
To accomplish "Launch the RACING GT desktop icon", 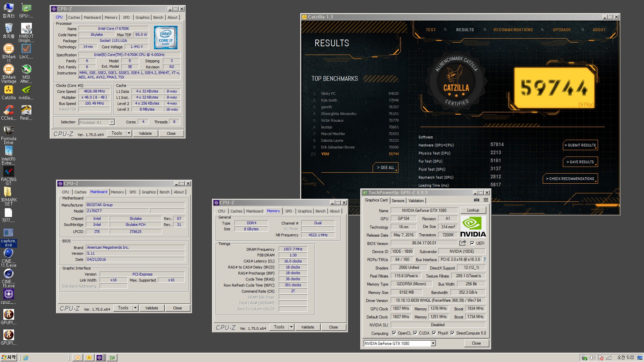I will [9, 176].
